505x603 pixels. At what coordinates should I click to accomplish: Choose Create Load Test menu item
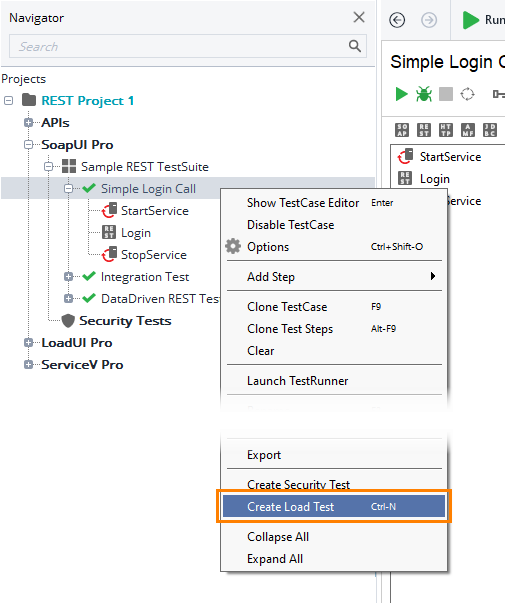pos(334,506)
